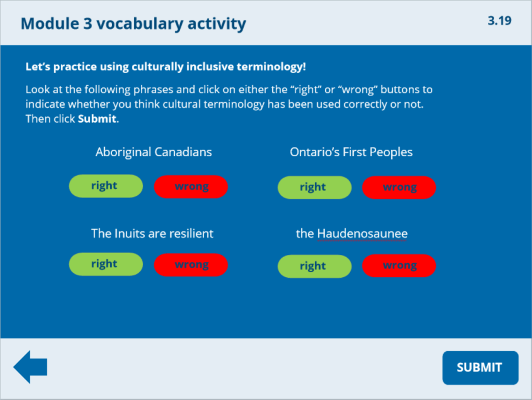Click the phrase "Aboriginal Canadians"
The width and height of the screenshot is (532, 400).
[x=153, y=152]
